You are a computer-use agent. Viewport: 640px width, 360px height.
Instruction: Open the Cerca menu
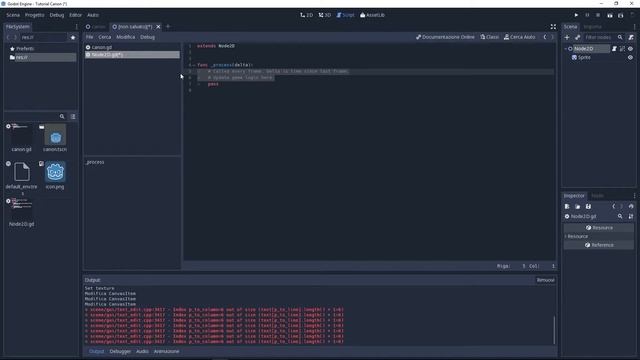tap(104, 37)
